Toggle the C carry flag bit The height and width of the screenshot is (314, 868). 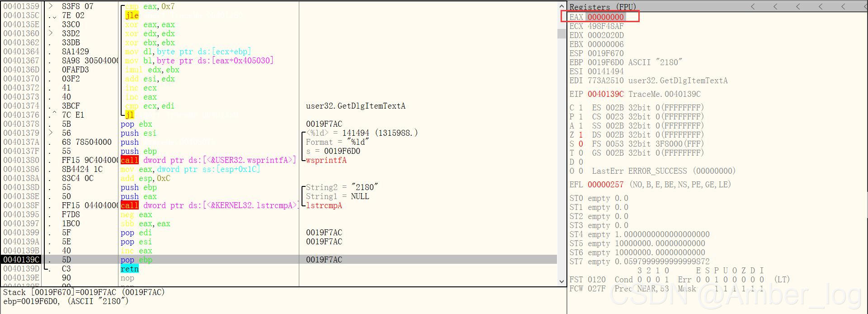point(581,108)
